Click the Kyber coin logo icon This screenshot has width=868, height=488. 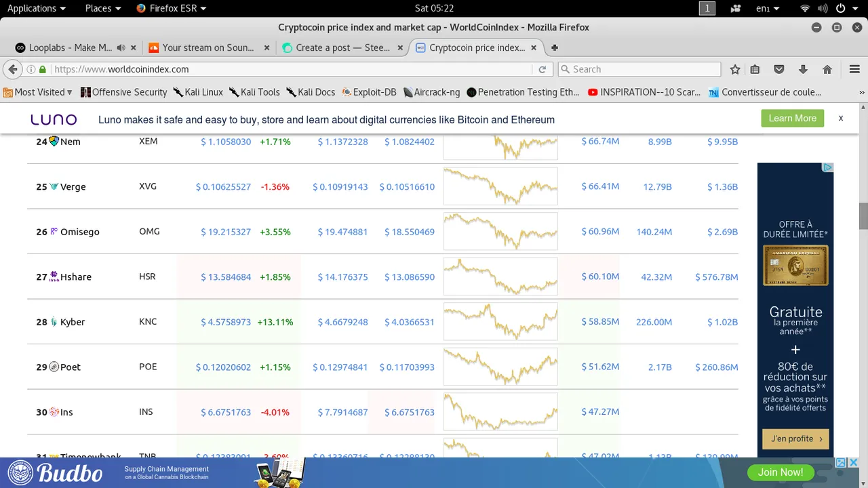click(54, 321)
